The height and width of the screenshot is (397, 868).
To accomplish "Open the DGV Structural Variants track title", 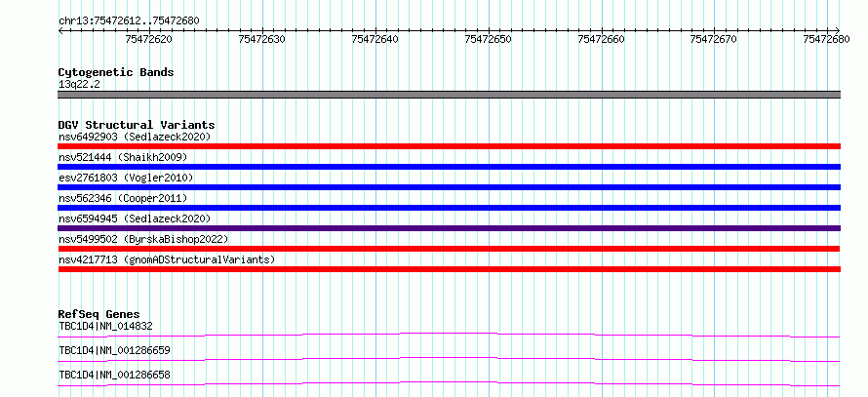I will [x=137, y=125].
